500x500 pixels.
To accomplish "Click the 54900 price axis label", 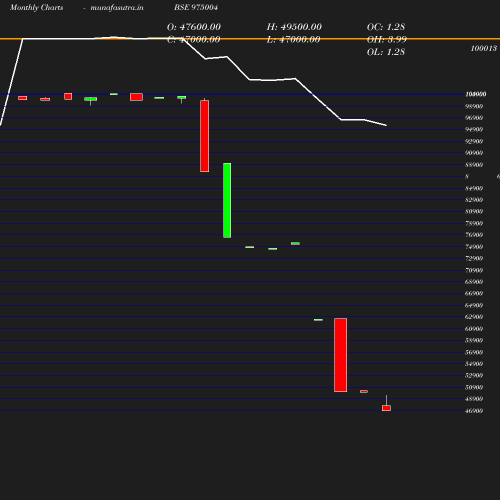I will pos(474,364).
